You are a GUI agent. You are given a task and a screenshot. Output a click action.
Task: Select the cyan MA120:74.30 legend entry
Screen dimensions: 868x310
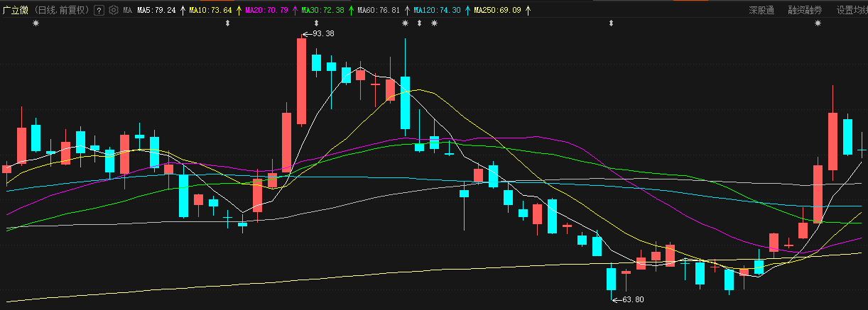coord(437,10)
